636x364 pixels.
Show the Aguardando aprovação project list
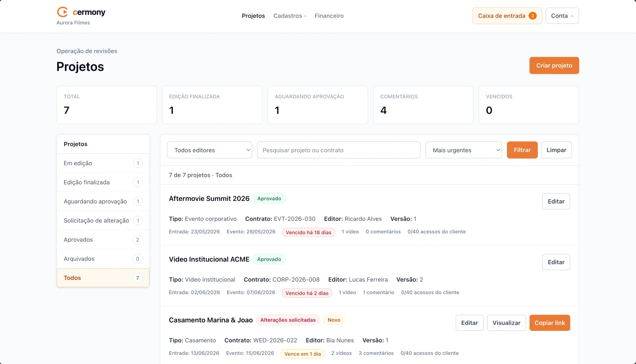click(x=103, y=201)
